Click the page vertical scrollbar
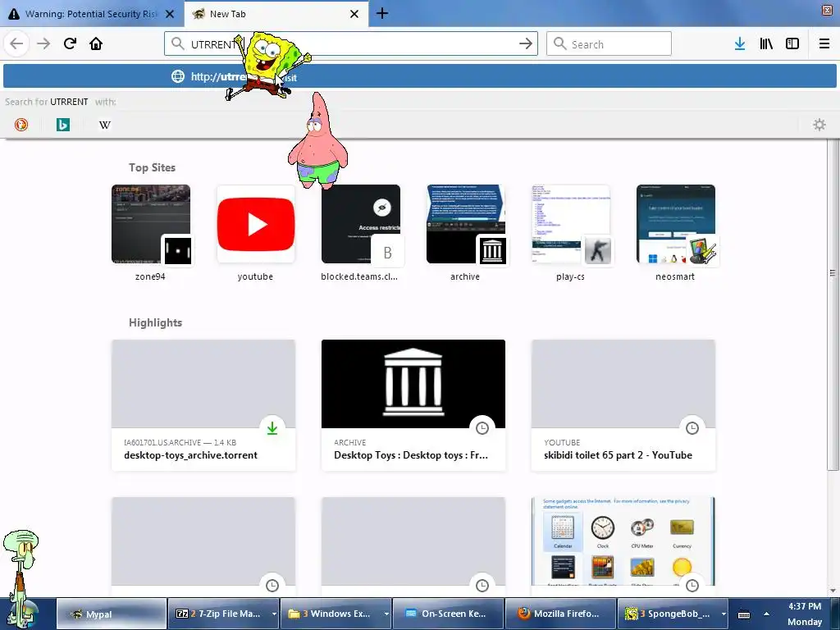This screenshot has height=630, width=840. click(x=833, y=305)
